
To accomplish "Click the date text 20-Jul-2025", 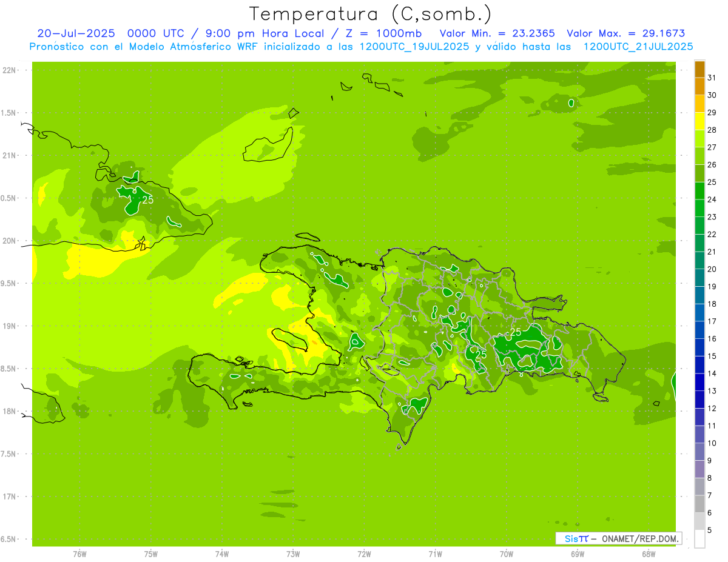I will click(x=75, y=33).
